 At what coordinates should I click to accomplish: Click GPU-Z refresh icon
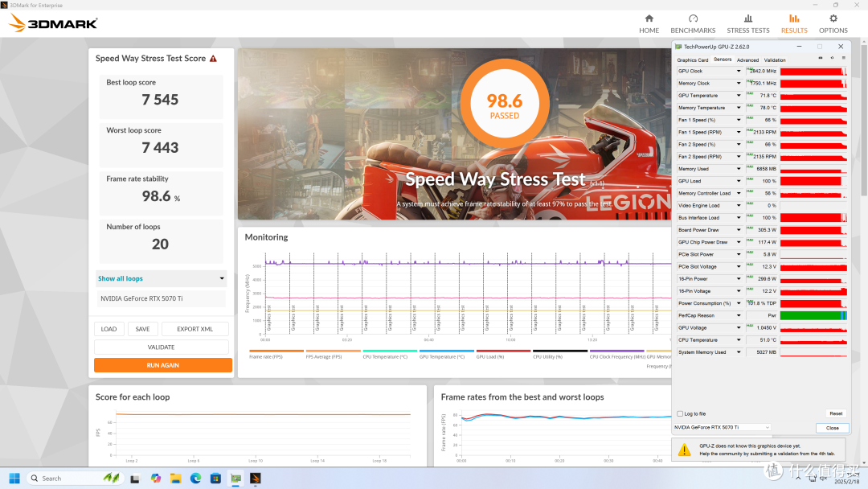(x=832, y=58)
